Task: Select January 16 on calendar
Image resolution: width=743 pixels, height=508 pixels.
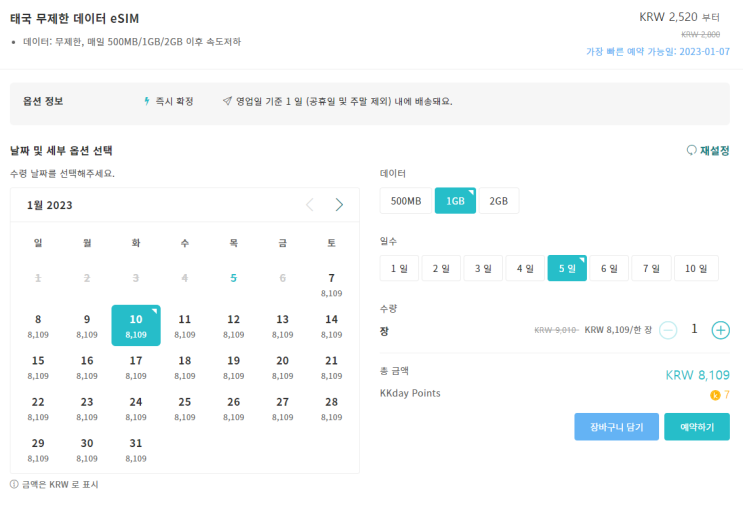Action: 87,367
